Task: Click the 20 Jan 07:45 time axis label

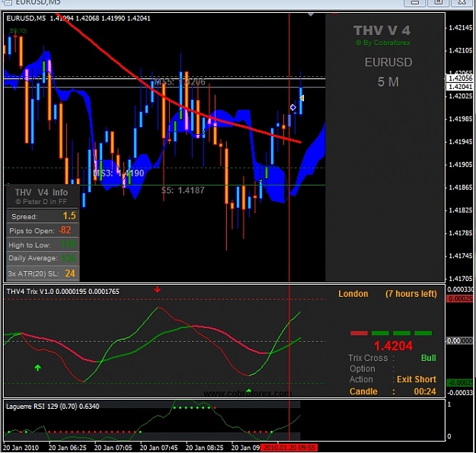Action: pyautogui.click(x=158, y=448)
